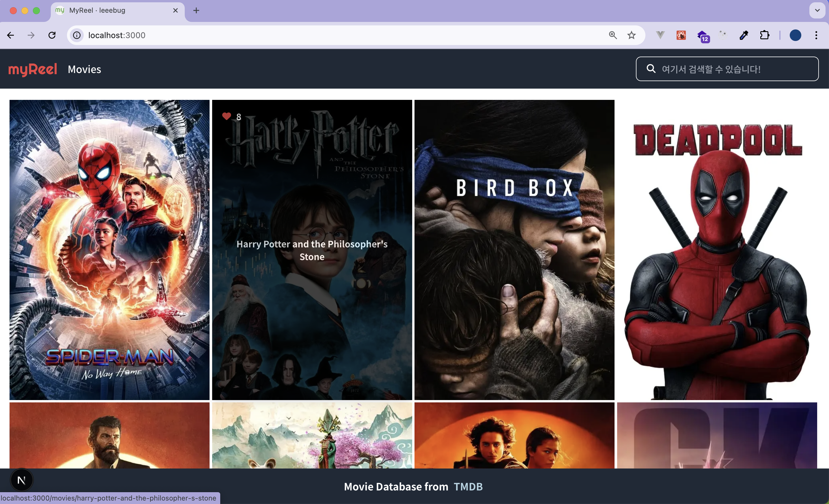Open the Vue devtools extension icon

click(660, 35)
